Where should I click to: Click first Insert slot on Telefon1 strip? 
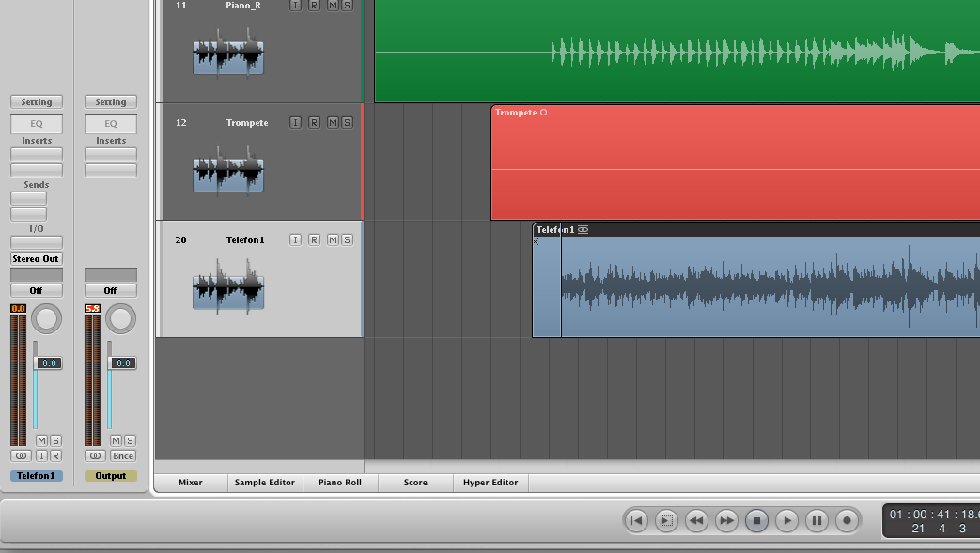(37, 154)
